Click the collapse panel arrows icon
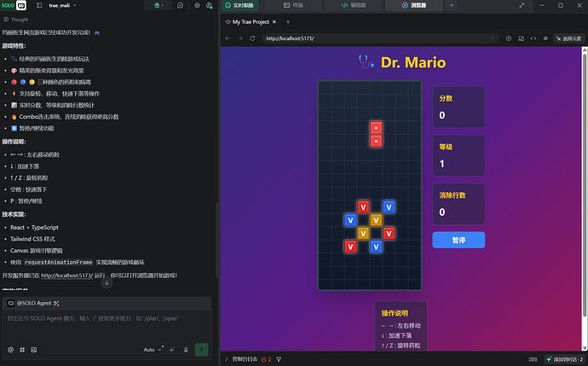The height and width of the screenshot is (366, 588). (x=522, y=5)
